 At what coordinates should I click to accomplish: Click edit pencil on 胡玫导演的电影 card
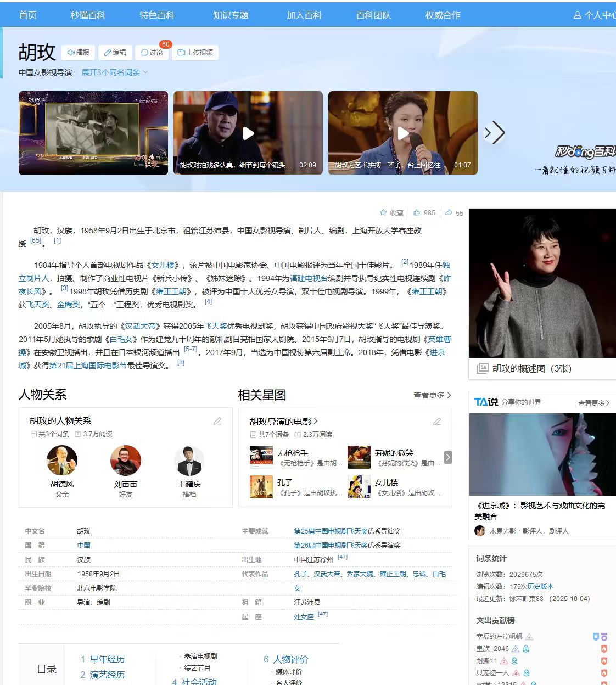tap(437, 422)
